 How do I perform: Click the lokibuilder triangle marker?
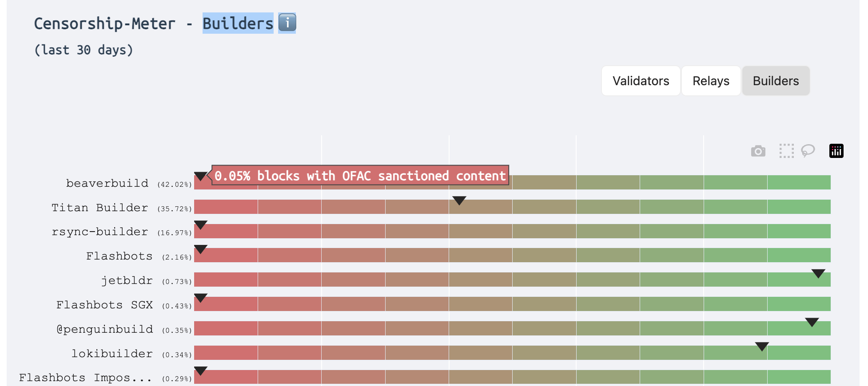(x=761, y=346)
